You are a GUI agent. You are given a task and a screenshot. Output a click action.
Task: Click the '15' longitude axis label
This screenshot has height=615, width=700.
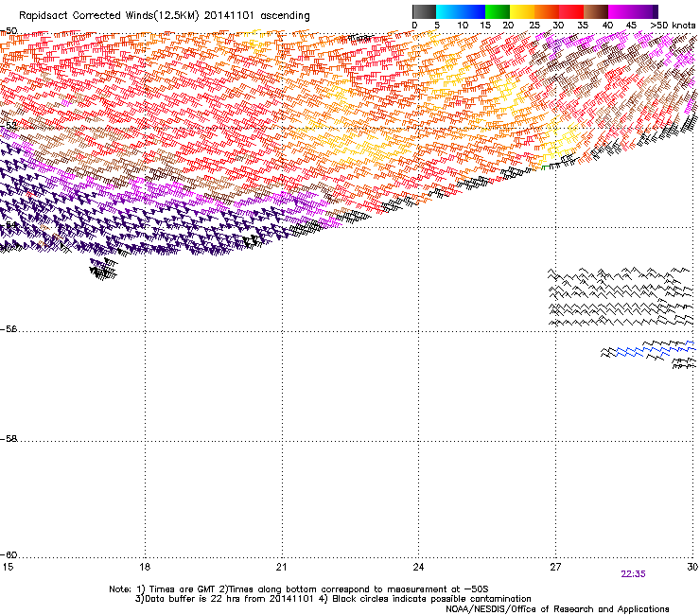pos(8,567)
